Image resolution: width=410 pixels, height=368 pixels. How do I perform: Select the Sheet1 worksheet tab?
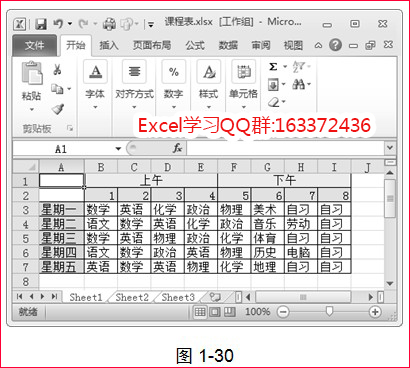point(86,297)
